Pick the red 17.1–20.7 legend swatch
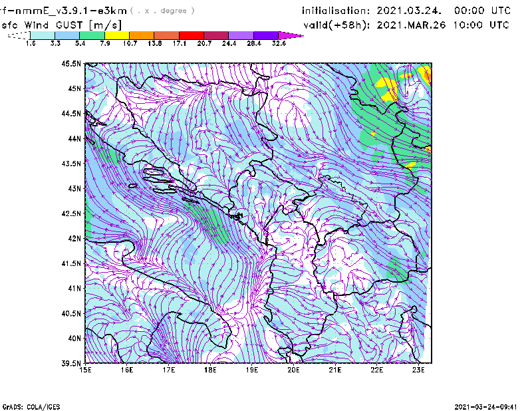532x411 pixels. 192,35
